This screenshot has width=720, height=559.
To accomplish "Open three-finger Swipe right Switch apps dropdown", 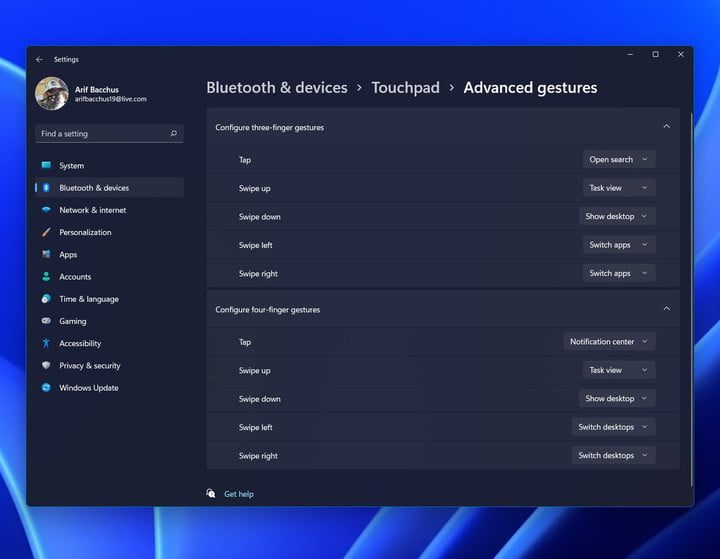I will pos(619,273).
